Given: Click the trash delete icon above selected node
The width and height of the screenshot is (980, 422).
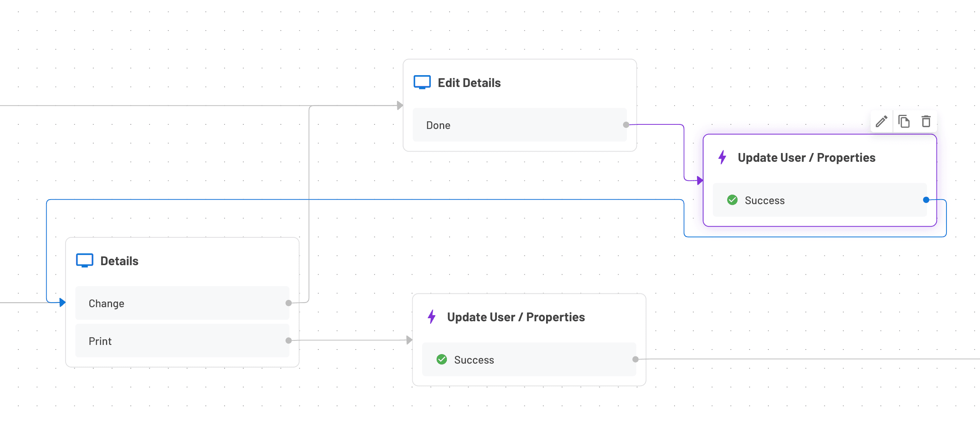Looking at the screenshot, I should (x=926, y=122).
